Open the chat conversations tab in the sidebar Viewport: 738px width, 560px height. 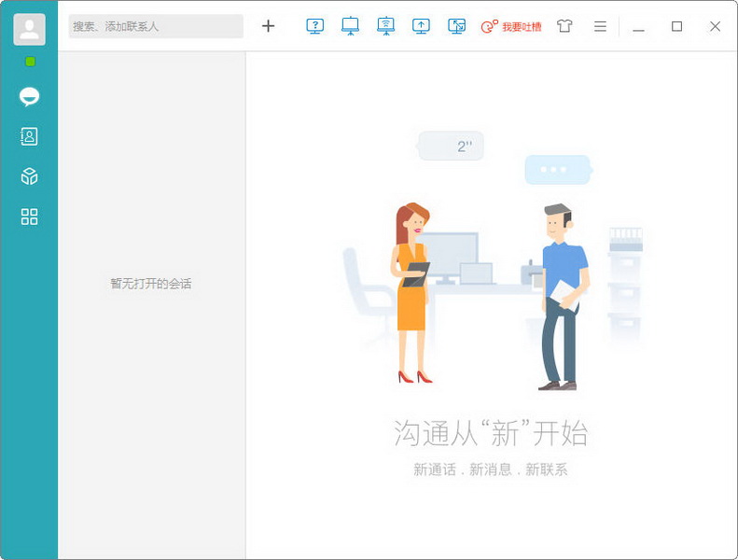click(29, 97)
